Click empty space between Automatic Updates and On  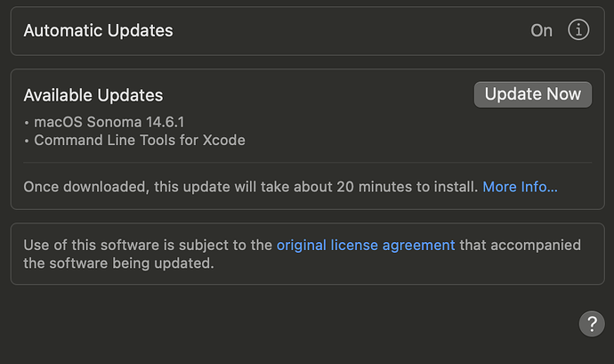351,30
